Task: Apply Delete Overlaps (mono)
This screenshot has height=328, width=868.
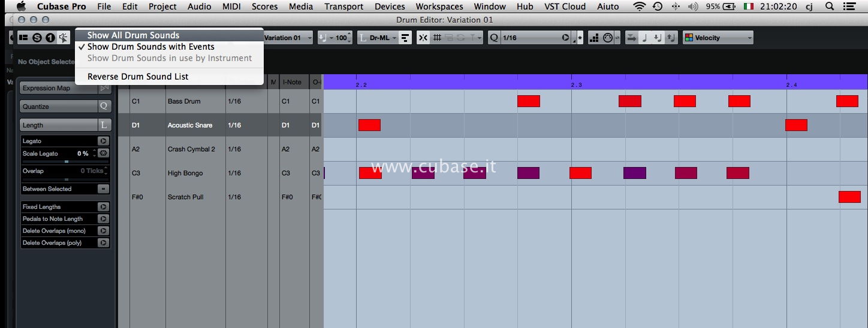Action: pos(103,231)
